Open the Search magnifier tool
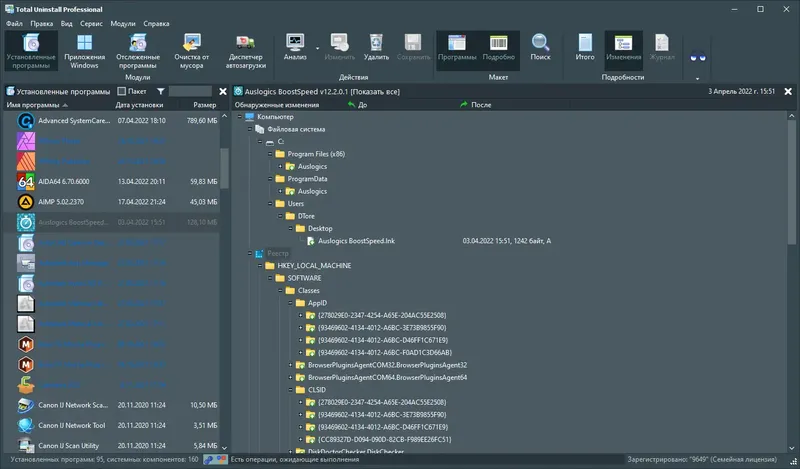 (x=540, y=43)
